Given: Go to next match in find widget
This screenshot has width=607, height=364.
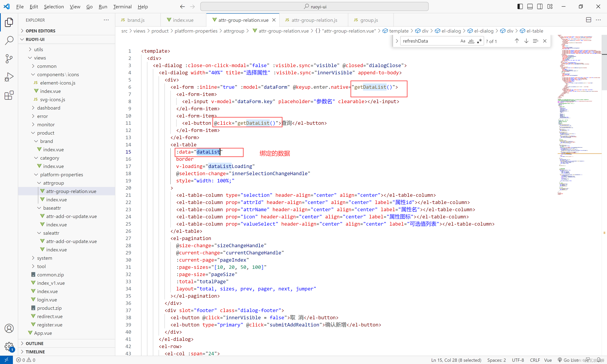Looking at the screenshot, I should (x=526, y=41).
